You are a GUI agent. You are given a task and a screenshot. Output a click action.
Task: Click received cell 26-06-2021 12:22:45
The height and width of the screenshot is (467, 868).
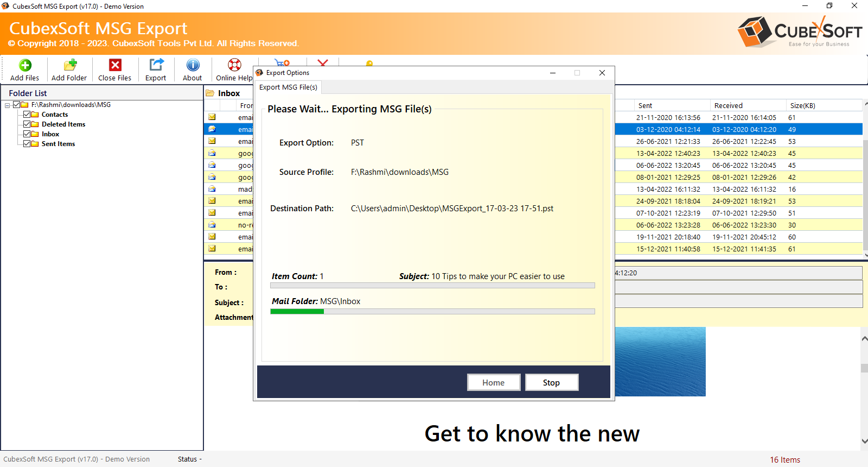pyautogui.click(x=744, y=141)
